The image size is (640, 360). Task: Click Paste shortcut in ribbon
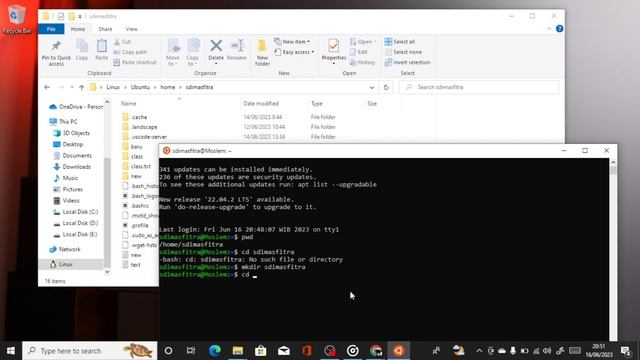pos(135,62)
